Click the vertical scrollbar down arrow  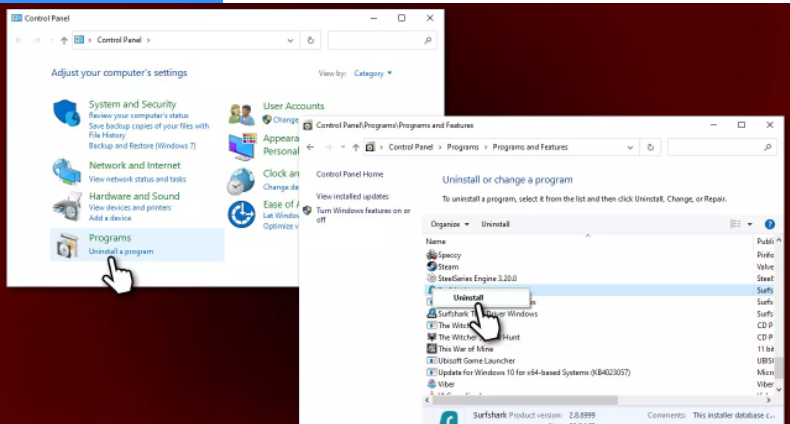tap(779, 389)
